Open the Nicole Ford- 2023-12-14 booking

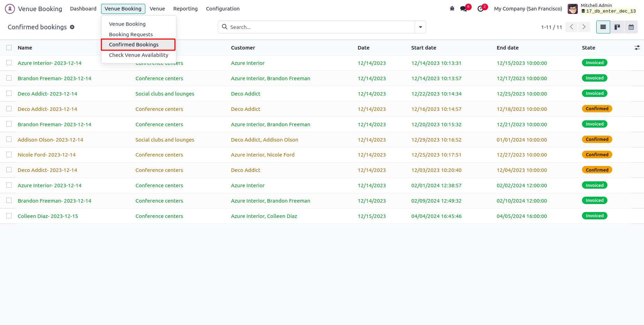pyautogui.click(x=47, y=155)
